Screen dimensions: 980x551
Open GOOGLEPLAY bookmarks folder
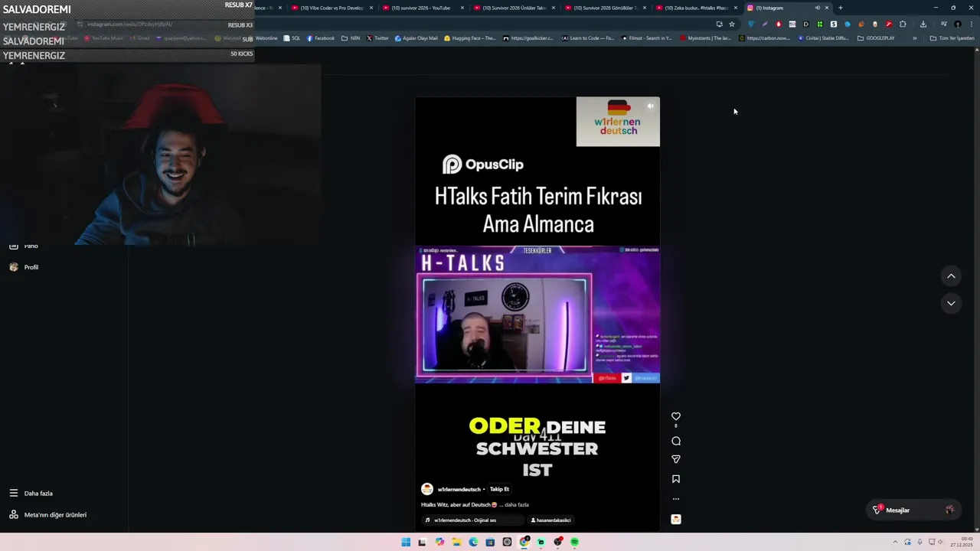tap(876, 38)
